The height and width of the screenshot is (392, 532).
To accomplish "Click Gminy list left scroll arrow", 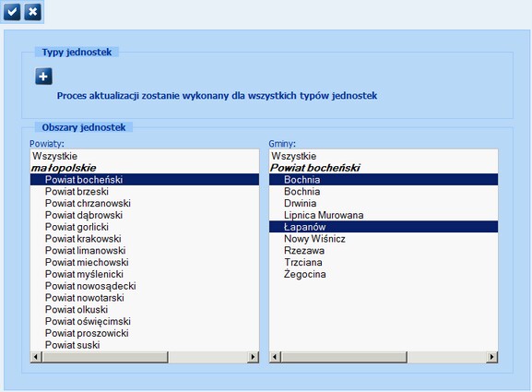I will click(x=275, y=357).
